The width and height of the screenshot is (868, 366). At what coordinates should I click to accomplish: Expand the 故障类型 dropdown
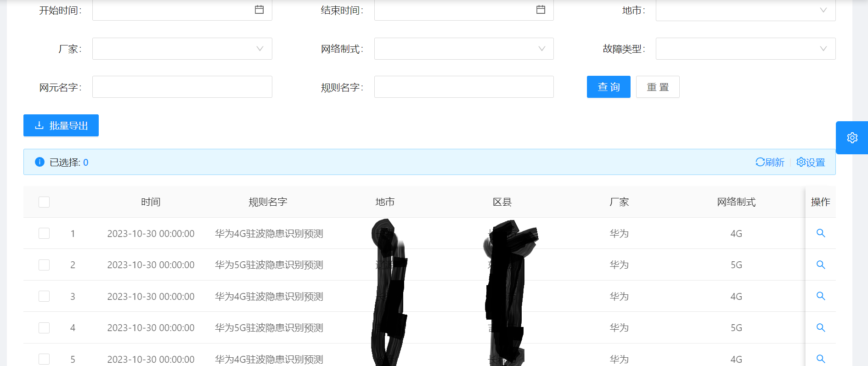(745, 49)
